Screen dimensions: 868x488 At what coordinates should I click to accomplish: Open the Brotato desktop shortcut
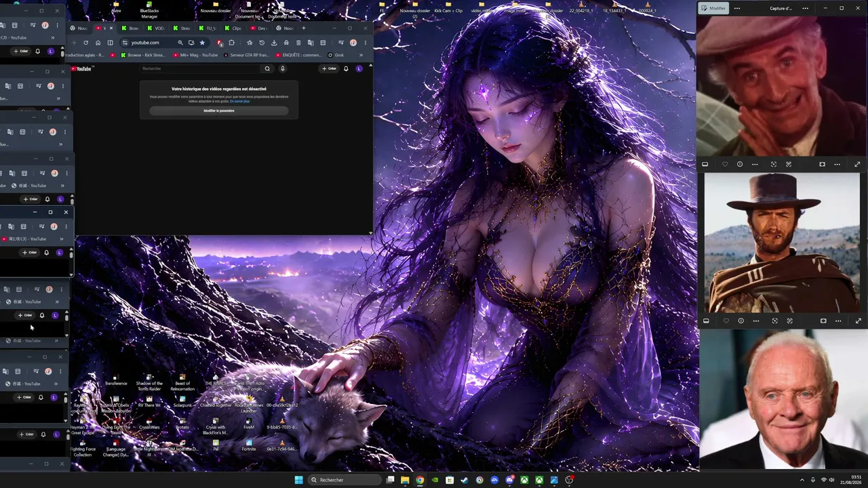182,424
